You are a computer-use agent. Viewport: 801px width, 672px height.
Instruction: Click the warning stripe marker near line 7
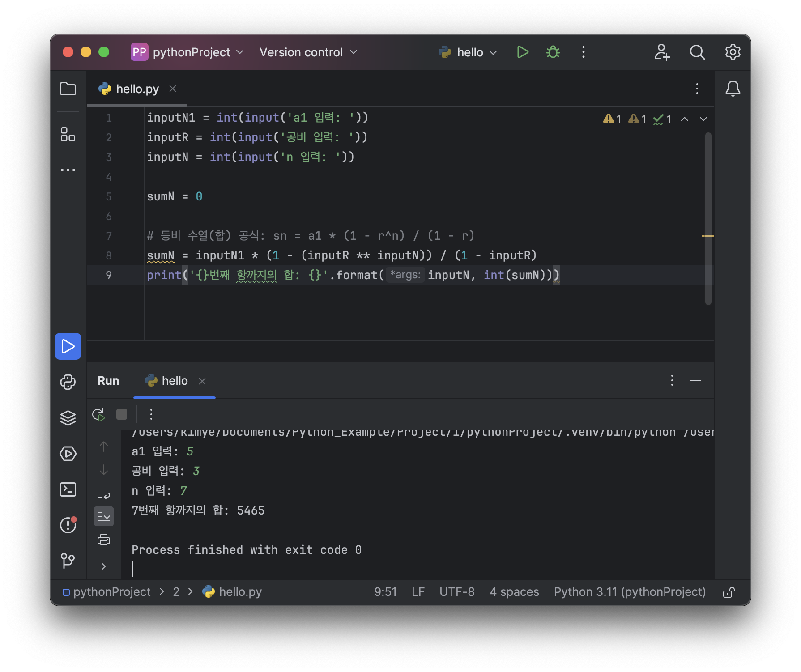[708, 236]
